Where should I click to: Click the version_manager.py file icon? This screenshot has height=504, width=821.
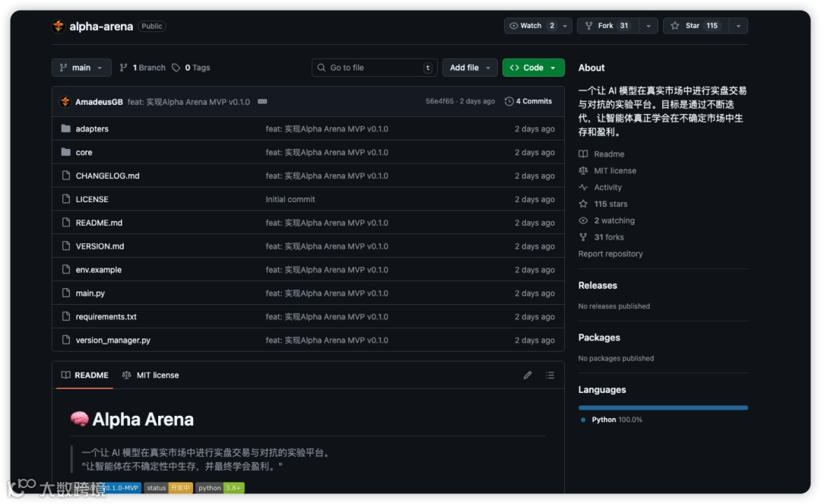65,341
